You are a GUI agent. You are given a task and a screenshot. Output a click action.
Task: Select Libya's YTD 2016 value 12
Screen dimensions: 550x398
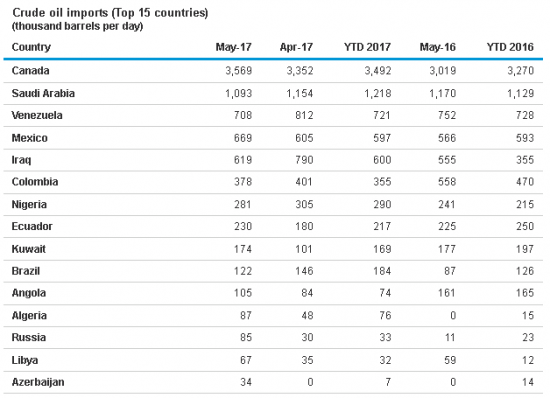(528, 360)
